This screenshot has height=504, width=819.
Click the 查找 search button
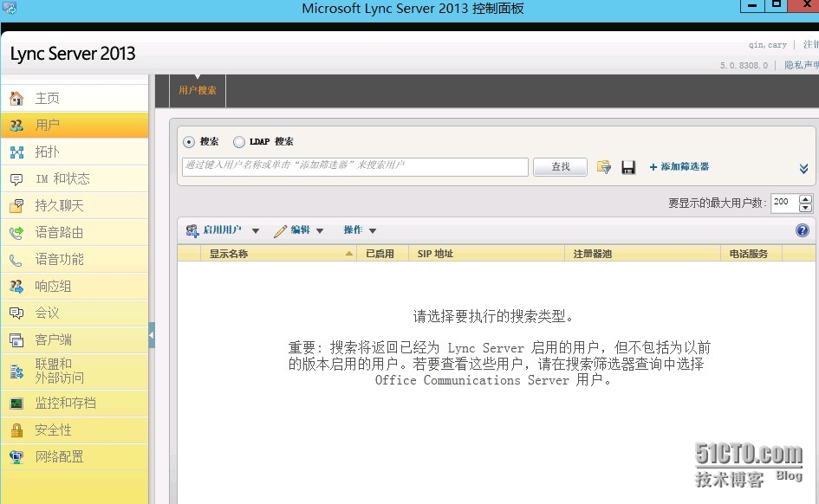(561, 167)
